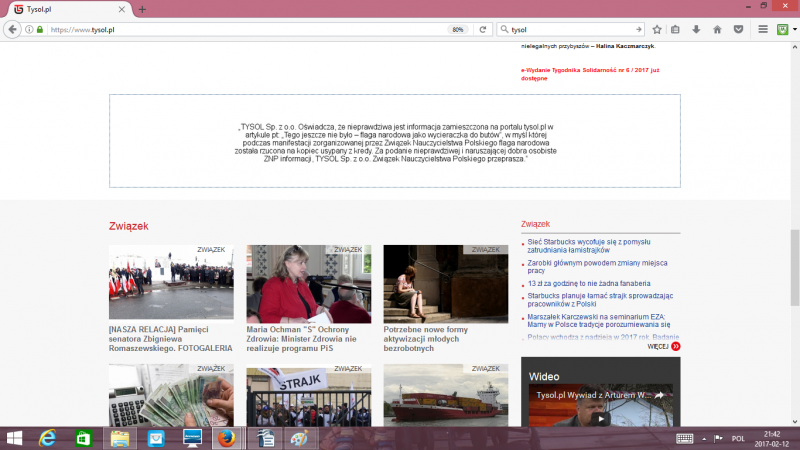The height and width of the screenshot is (450, 800).
Task: Open the photo of woman sitting on stairs
Action: [446, 284]
